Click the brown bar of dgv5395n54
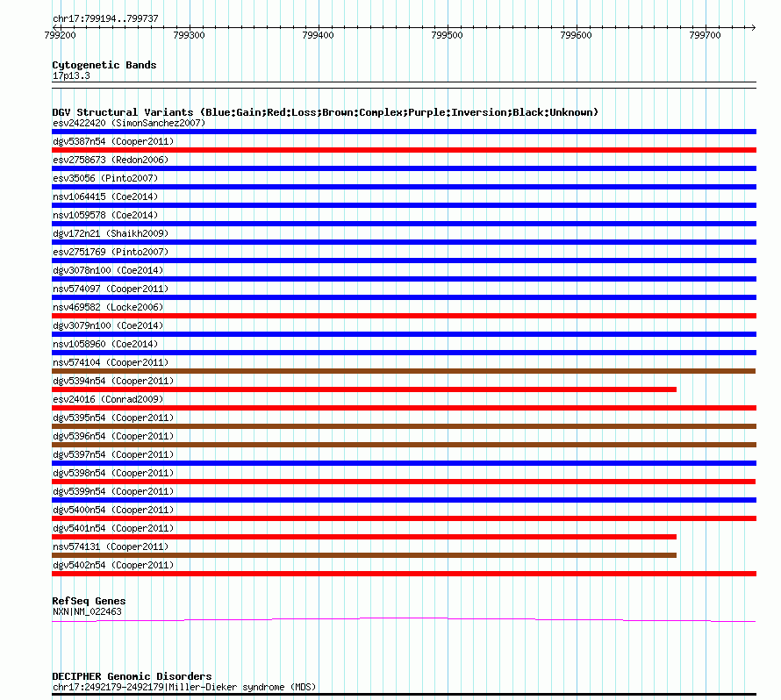Image resolution: width=781 pixels, height=700 pixels. [x=404, y=426]
